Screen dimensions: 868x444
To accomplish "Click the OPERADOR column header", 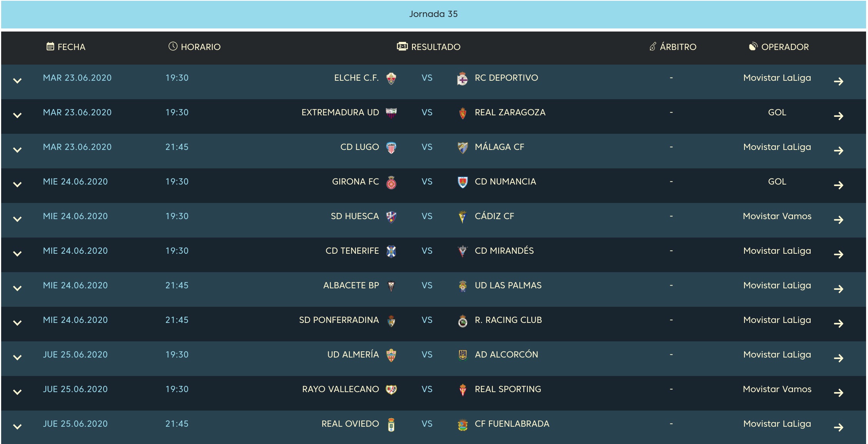I will [x=779, y=47].
